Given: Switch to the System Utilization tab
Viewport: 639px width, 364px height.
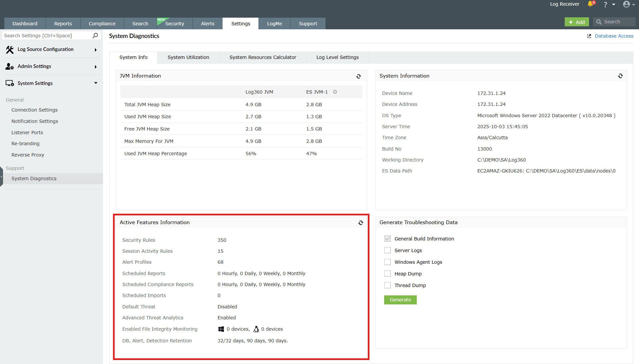Looking at the screenshot, I should pyautogui.click(x=189, y=58).
